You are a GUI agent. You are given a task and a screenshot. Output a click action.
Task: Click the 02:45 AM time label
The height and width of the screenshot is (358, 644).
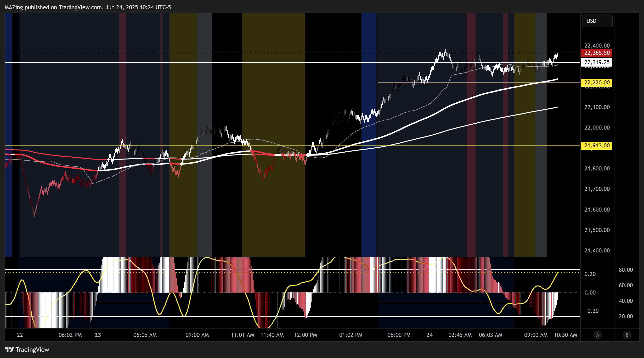pyautogui.click(x=460, y=335)
